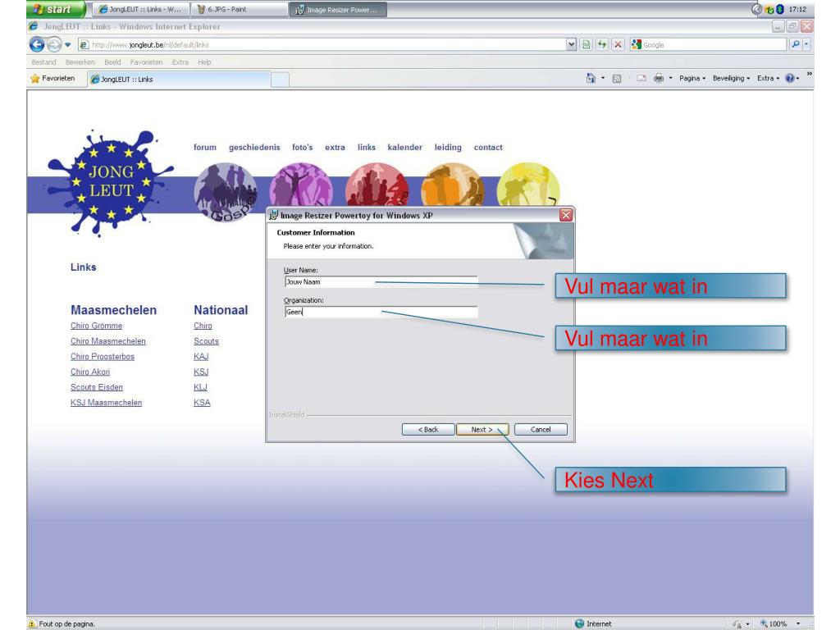Viewport: 840px width, 630px height.
Task: Open the KSJ Maasmechelen link
Action: [x=106, y=403]
